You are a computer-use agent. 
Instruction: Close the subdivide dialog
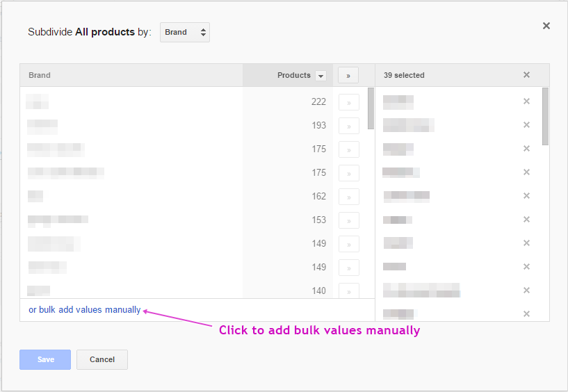[546, 26]
